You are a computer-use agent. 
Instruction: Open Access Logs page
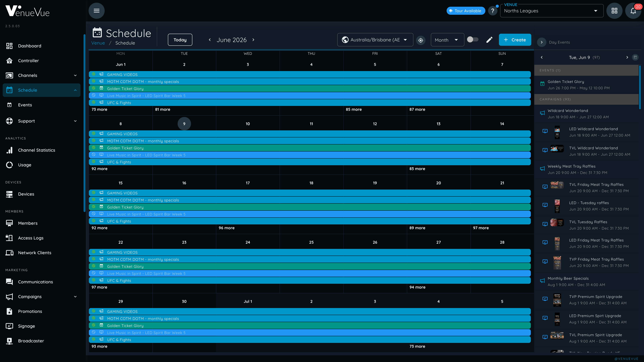click(x=41, y=238)
